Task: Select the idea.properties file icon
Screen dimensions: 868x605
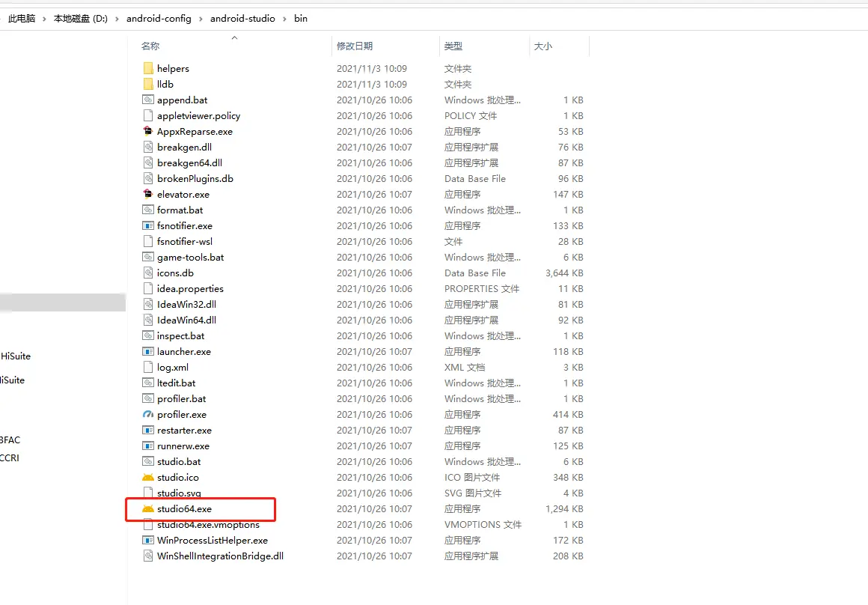Action: [147, 289]
